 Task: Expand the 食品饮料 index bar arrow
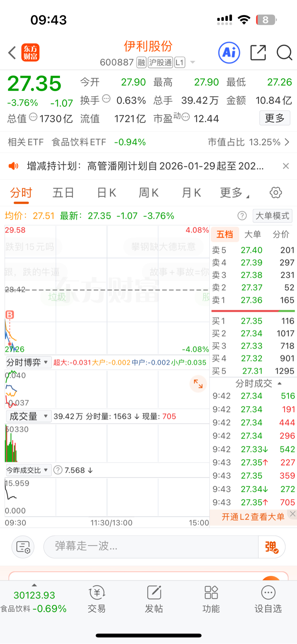pyautogui.click(x=34, y=585)
